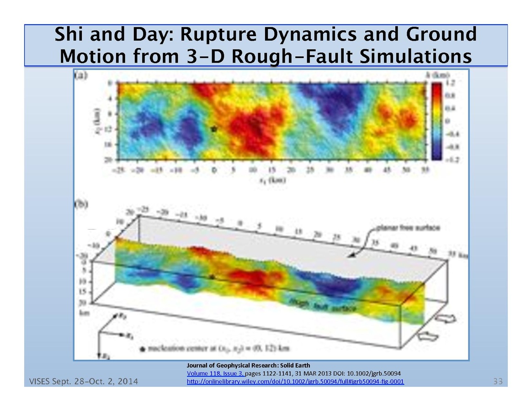Click the black nucleation star in panel (a)
This screenshot has height=411, width=532.
click(x=213, y=129)
